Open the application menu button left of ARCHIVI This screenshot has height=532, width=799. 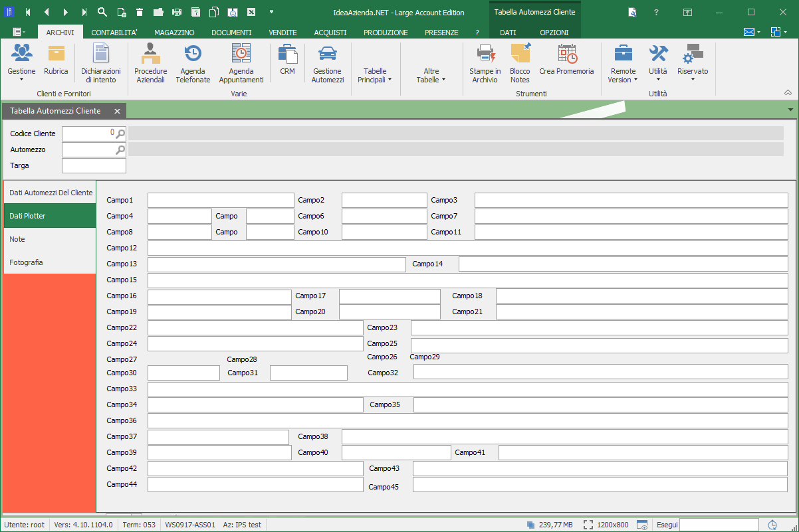[19, 32]
